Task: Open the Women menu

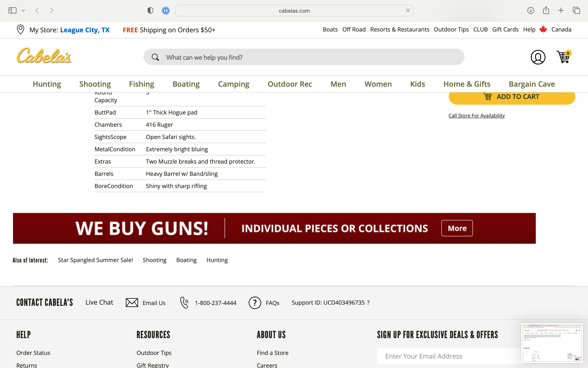Action: [378, 84]
